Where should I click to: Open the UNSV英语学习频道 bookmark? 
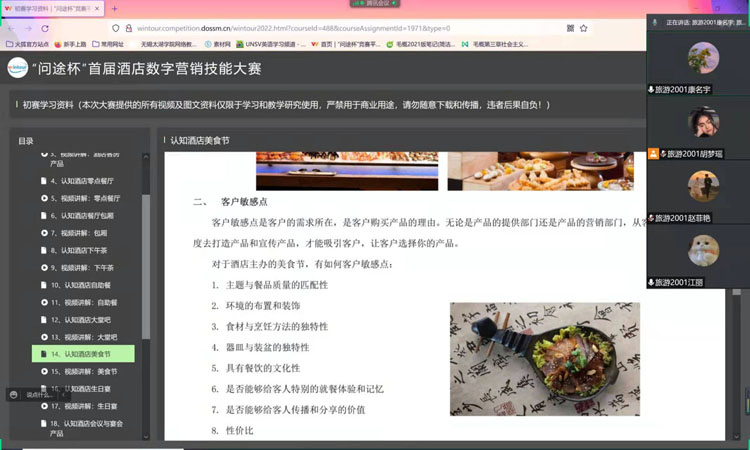[271, 44]
